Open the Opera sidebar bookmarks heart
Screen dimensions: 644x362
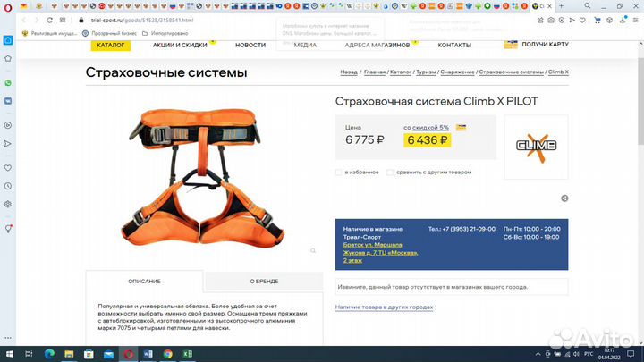point(8,168)
